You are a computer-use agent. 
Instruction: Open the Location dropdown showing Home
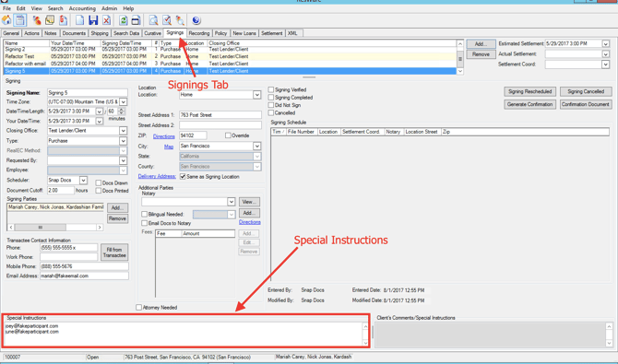256,95
